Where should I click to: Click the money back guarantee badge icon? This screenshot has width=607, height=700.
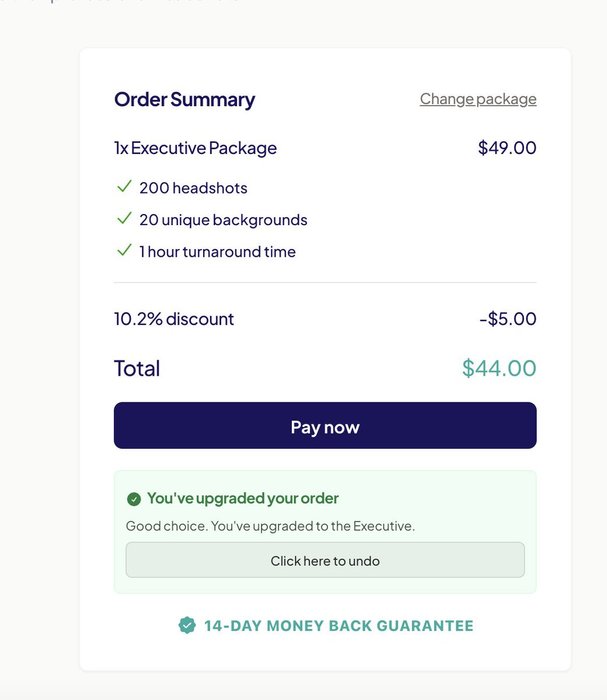(x=186, y=625)
